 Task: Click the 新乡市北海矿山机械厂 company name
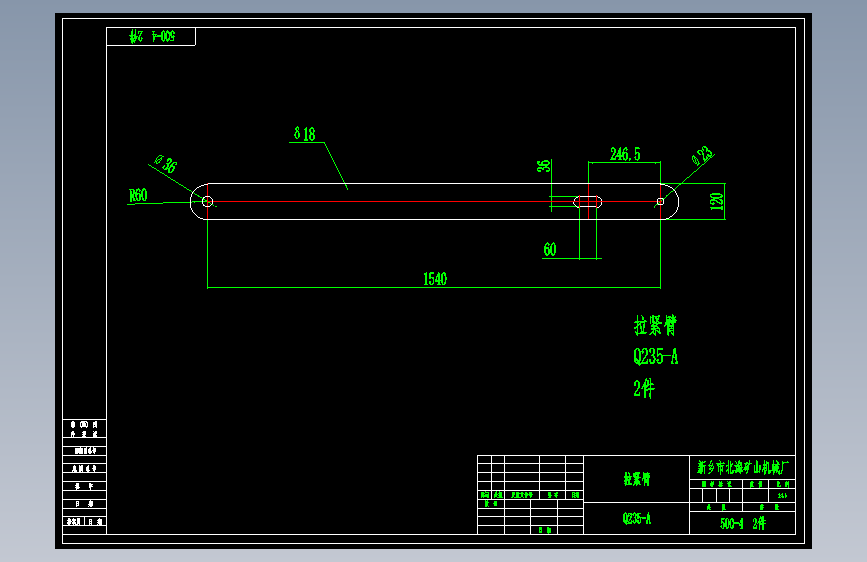point(743,467)
